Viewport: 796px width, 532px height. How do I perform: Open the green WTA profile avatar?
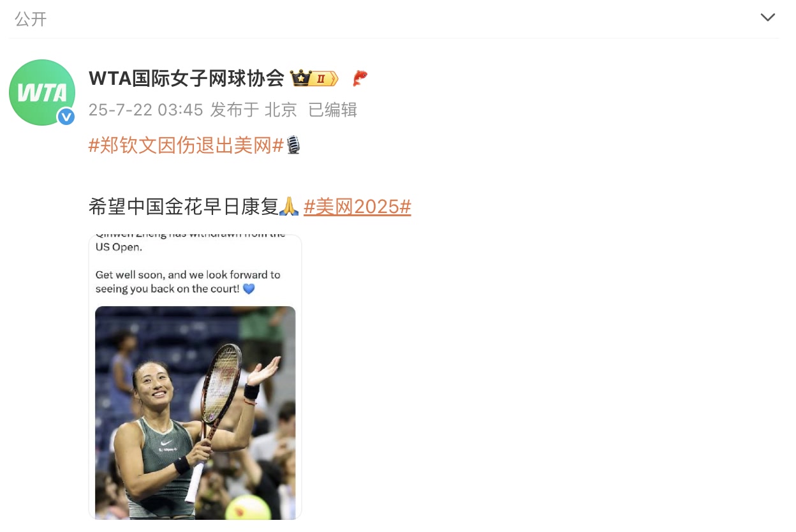click(x=42, y=92)
